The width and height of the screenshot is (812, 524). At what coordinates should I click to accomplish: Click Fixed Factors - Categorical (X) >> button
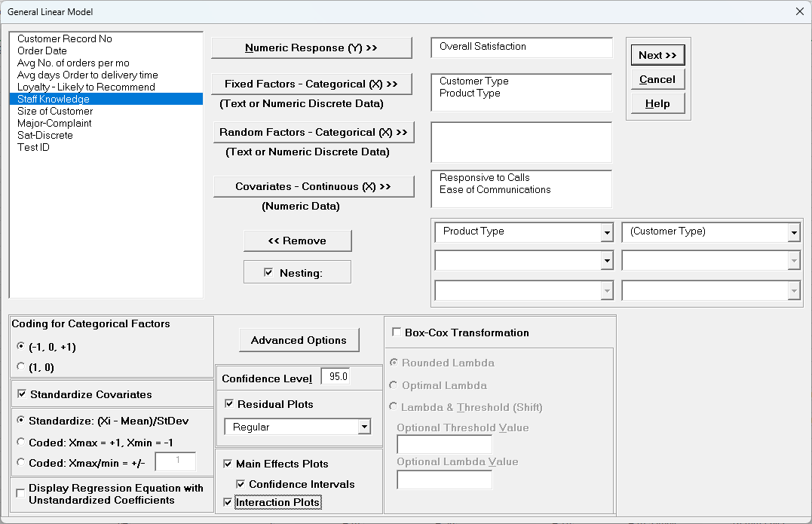pyautogui.click(x=311, y=84)
